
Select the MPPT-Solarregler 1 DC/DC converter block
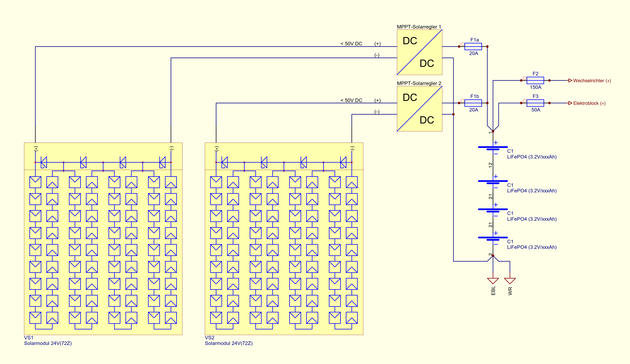click(x=419, y=52)
